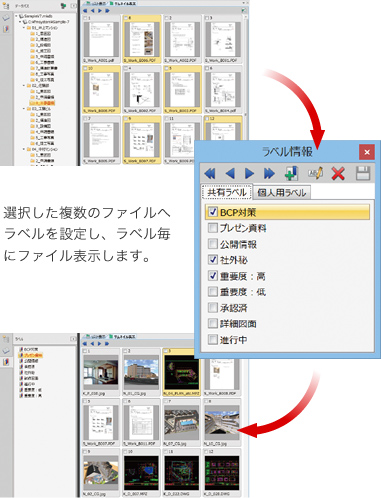Go to next page arrow in label-list window toolbar
This screenshot has height=498, width=381.
(100, 343)
